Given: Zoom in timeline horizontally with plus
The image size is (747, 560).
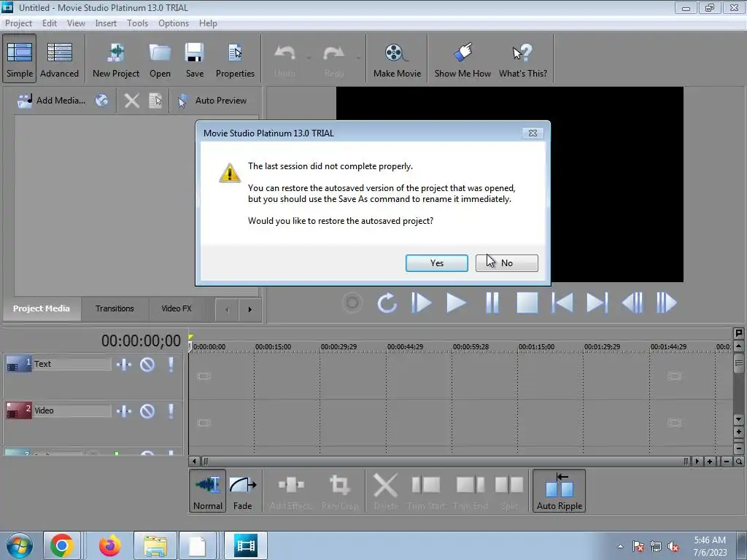Looking at the screenshot, I should click(710, 462).
